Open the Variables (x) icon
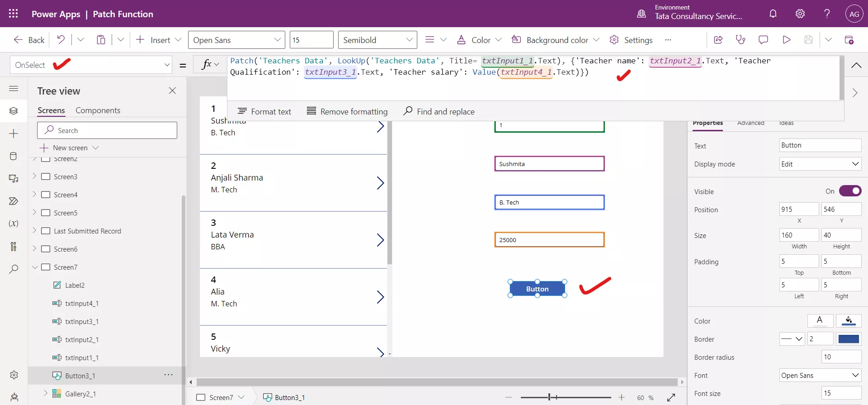 pos(14,224)
